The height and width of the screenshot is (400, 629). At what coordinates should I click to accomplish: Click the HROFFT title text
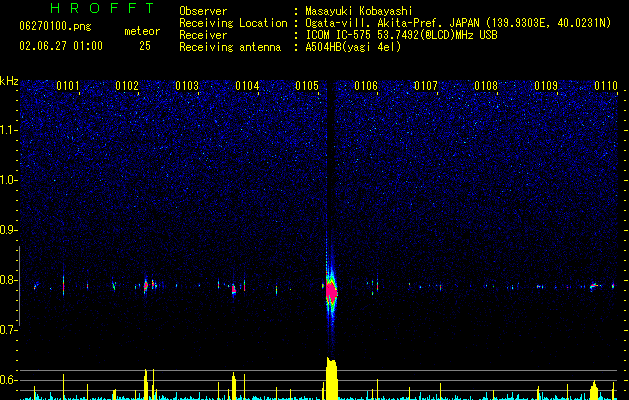click(103, 8)
